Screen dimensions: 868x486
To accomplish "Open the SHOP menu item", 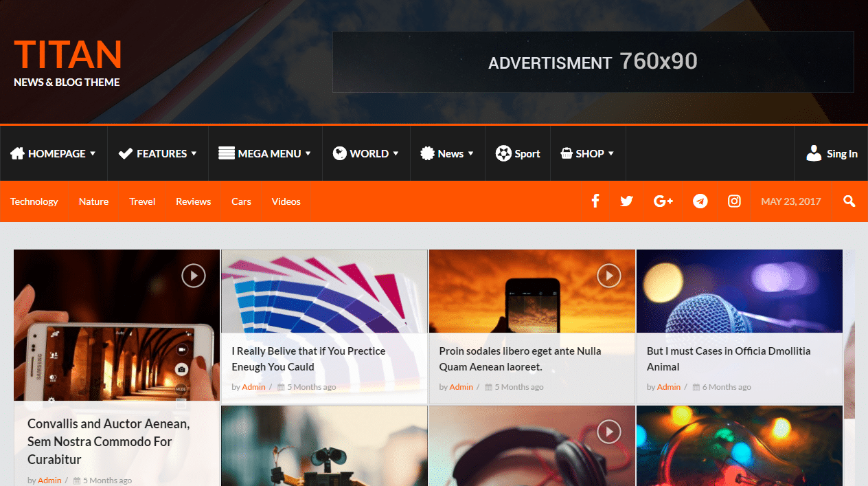I will point(588,153).
